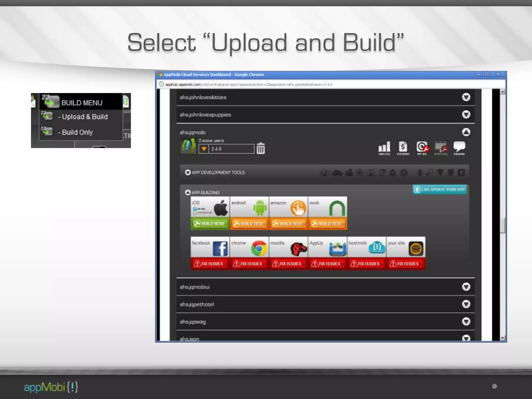Expand the ahs.jqswag app row
Viewport: 532px width, 399px height.
[x=466, y=322]
